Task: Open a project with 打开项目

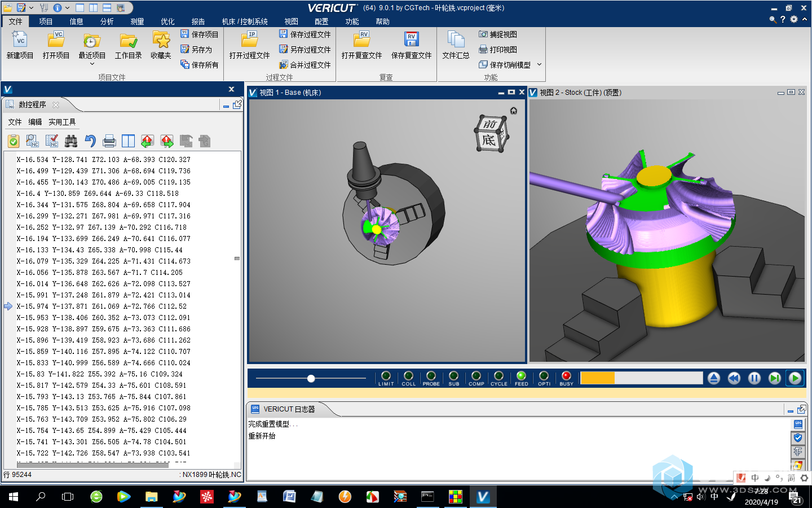Action: 56,45
